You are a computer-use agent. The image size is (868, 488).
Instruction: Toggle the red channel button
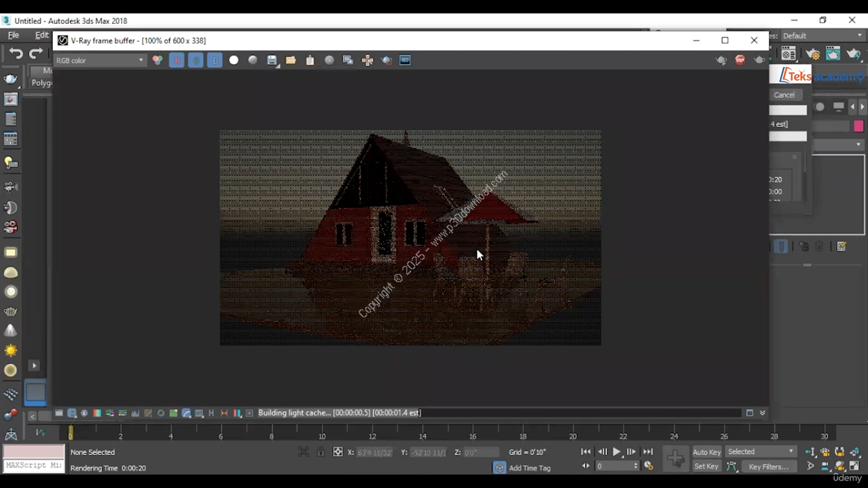[x=177, y=60]
